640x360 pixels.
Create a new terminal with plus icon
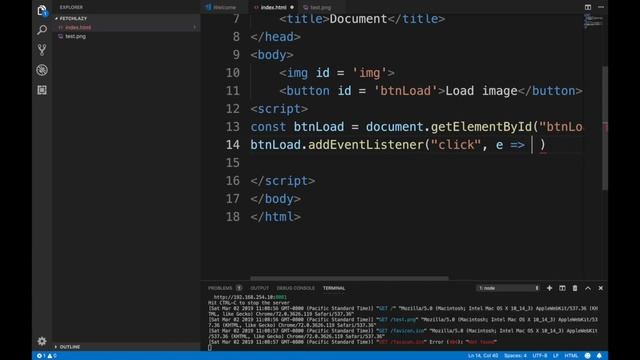pyautogui.click(x=549, y=288)
